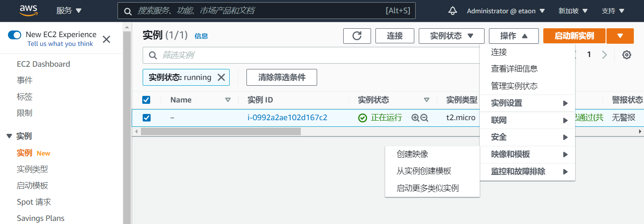Click the 启动新实例 button
This screenshot has height=224, width=644.
574,36
